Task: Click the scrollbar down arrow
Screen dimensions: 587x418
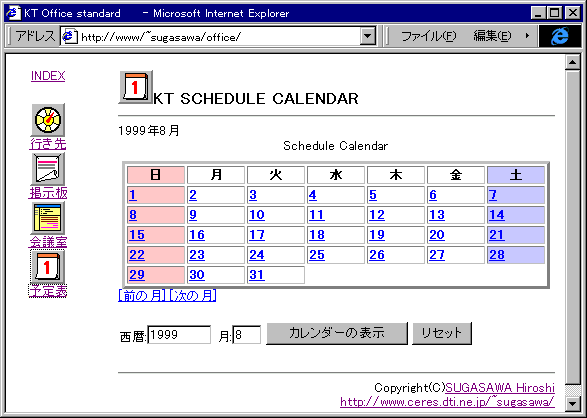Action: point(572,404)
